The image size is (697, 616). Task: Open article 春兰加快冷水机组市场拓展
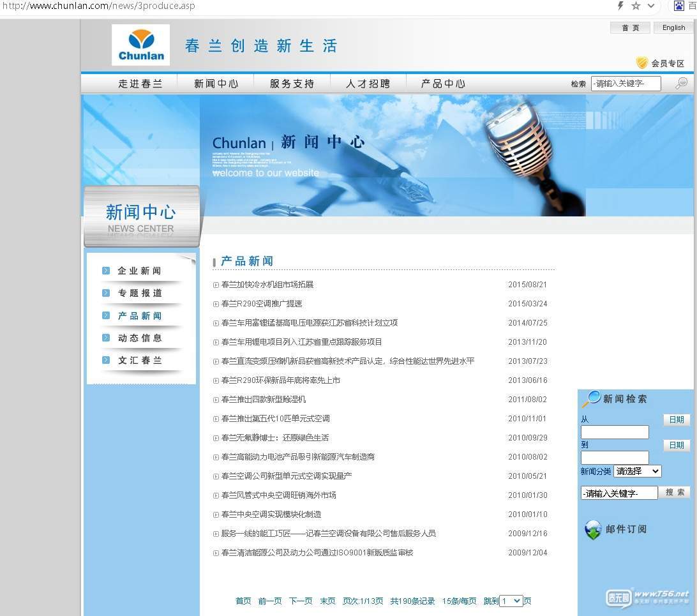[267, 285]
